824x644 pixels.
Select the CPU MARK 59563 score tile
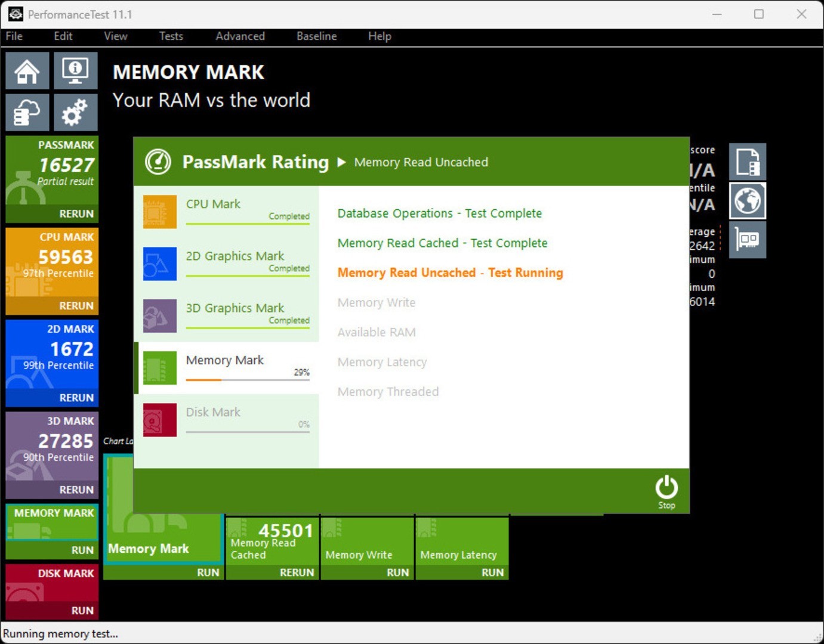pyautogui.click(x=52, y=262)
